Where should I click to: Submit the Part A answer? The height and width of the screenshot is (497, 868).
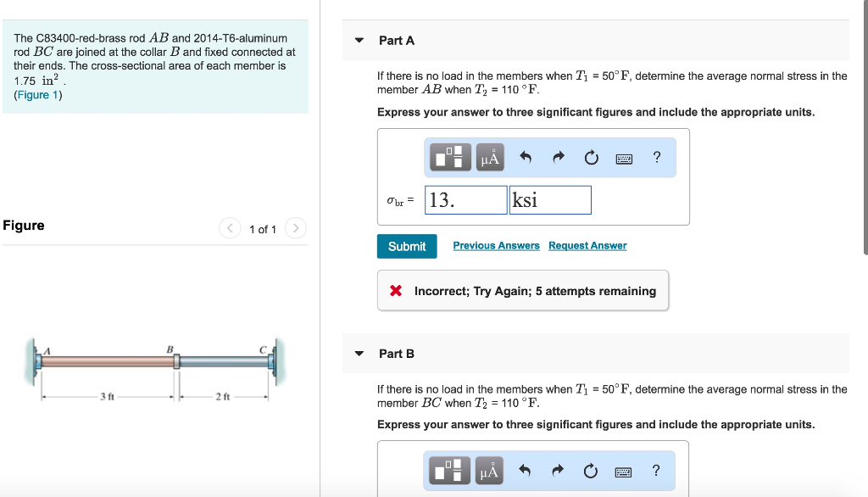[x=407, y=246]
